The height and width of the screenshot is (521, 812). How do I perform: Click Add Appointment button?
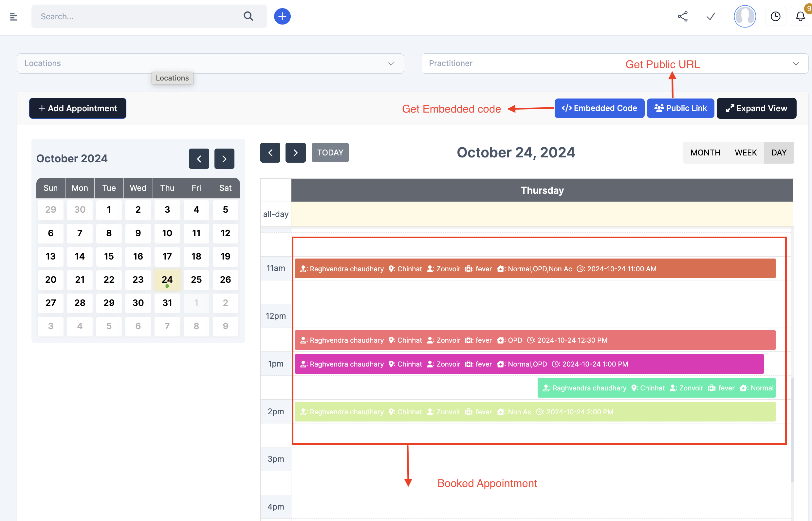(77, 108)
